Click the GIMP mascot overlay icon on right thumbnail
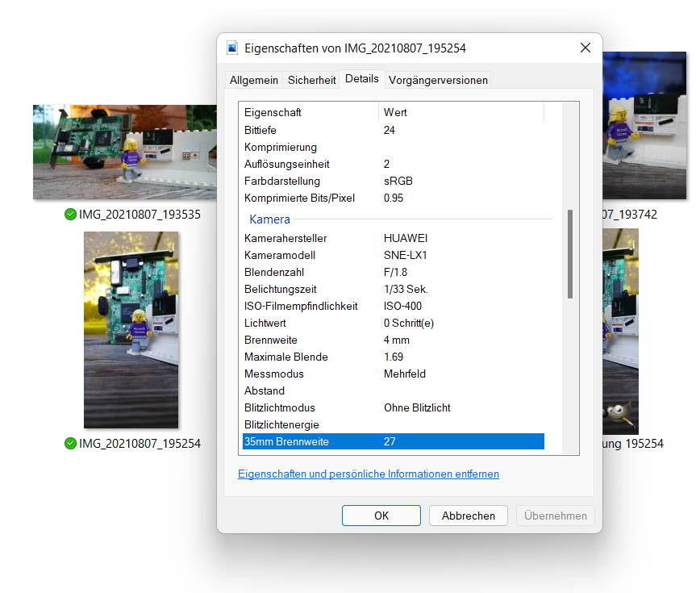This screenshot has height=593, width=700. (x=619, y=415)
